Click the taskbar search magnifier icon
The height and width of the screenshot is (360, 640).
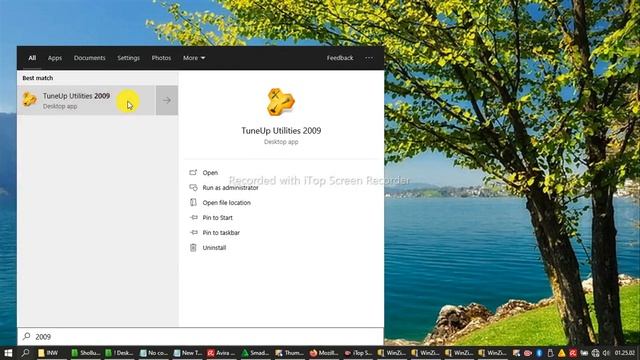click(x=25, y=353)
